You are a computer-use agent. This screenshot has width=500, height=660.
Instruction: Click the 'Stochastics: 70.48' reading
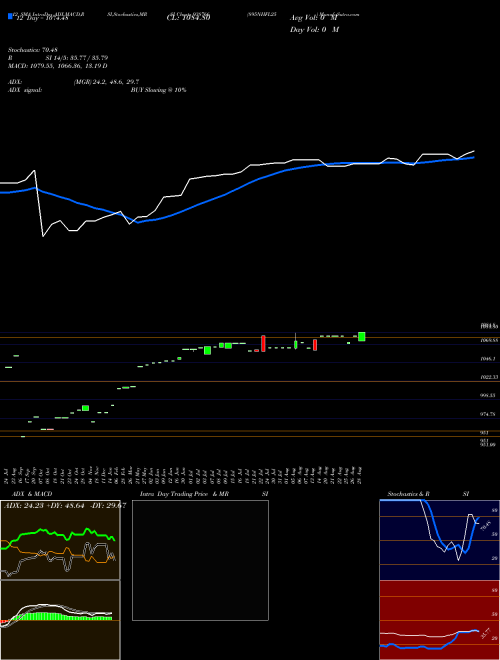(32, 50)
